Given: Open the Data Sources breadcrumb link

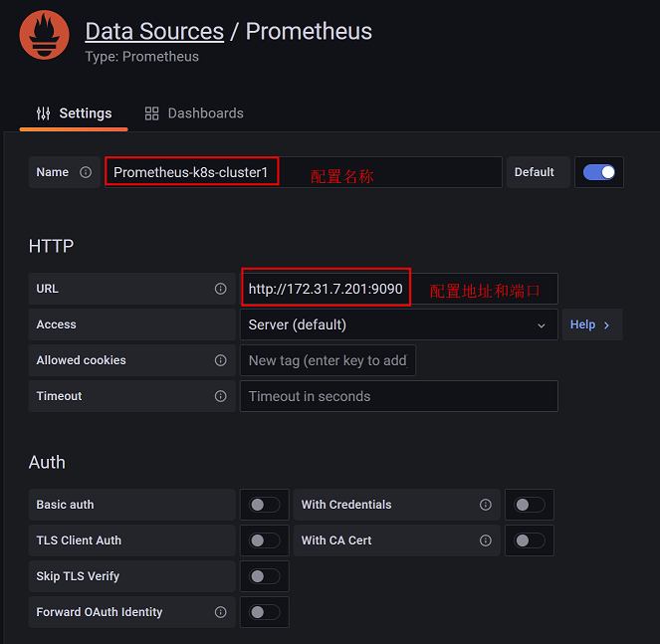Looking at the screenshot, I should (154, 31).
